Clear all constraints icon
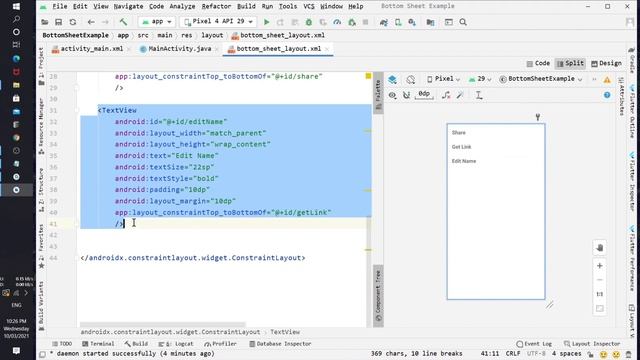The image size is (640, 360). 446,95
